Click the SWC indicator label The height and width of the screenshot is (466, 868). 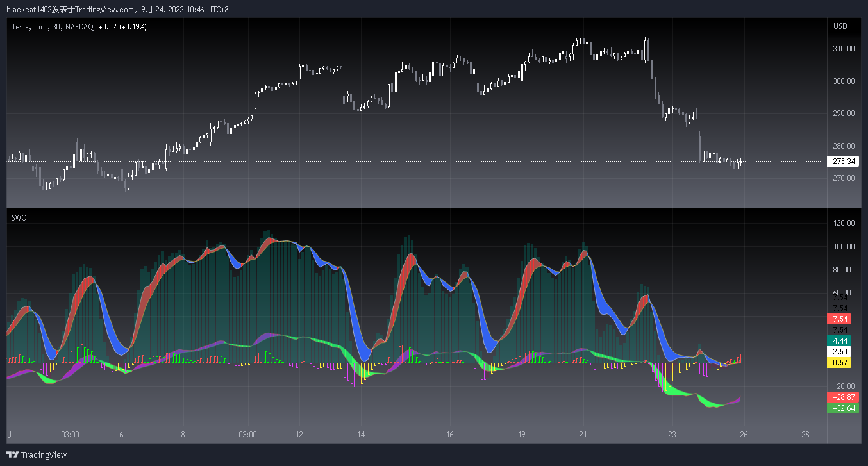click(x=19, y=218)
